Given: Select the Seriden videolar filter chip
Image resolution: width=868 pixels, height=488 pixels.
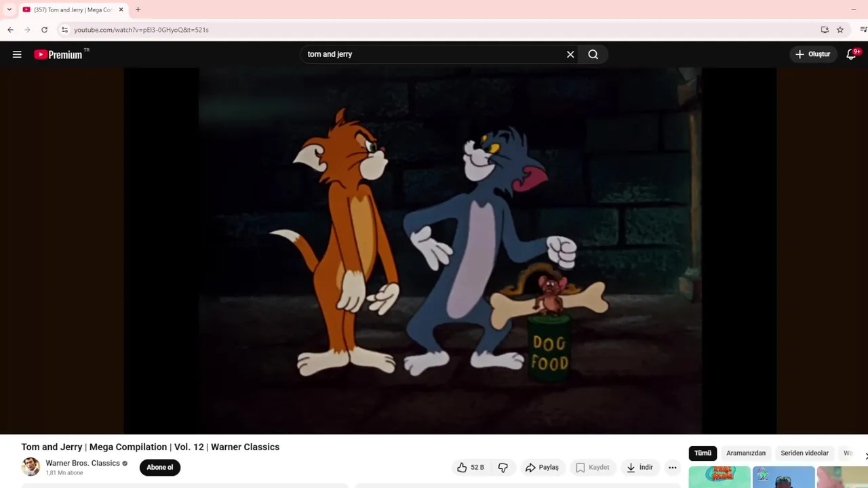Looking at the screenshot, I should pos(804,453).
